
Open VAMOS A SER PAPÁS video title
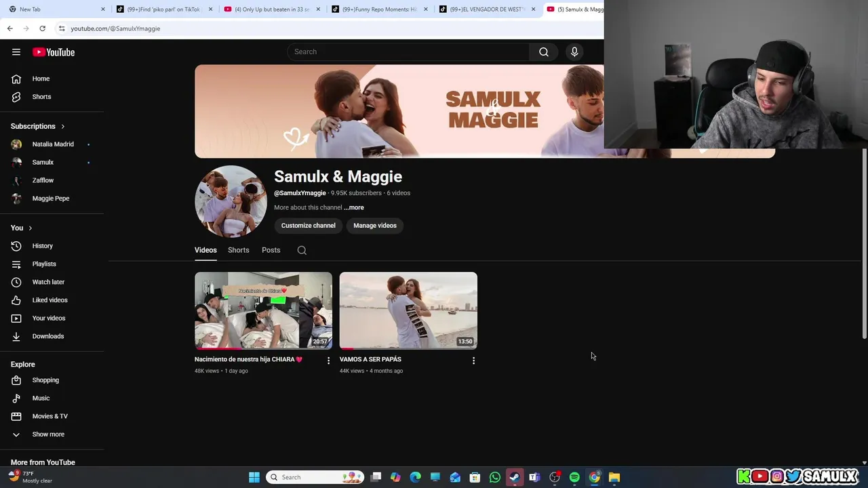coord(370,359)
